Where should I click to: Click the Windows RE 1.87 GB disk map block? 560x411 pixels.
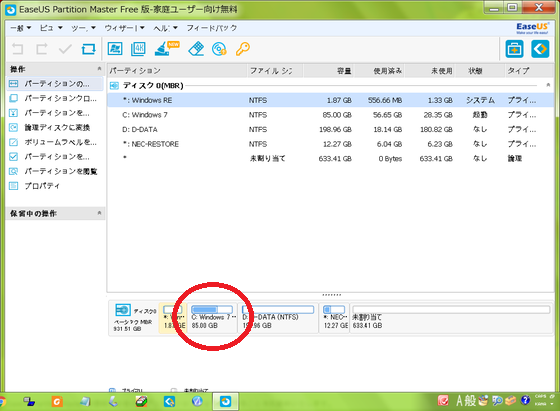pos(173,317)
